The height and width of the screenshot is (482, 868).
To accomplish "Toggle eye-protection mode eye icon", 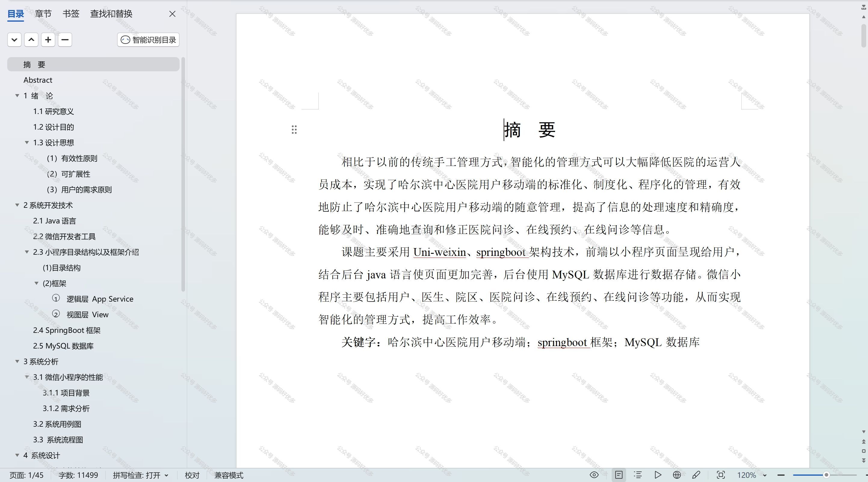I will pyautogui.click(x=594, y=475).
